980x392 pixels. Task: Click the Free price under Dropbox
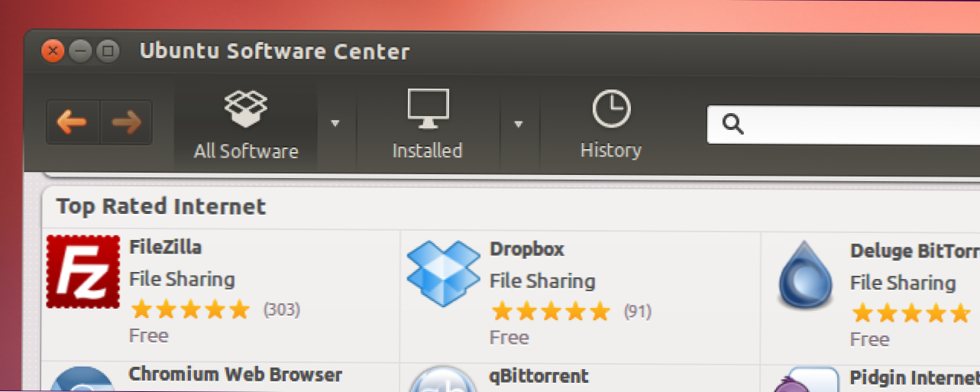click(509, 337)
